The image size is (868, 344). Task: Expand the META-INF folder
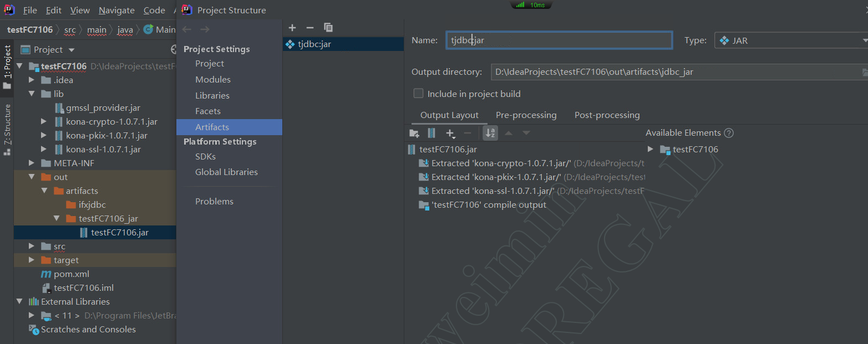coord(32,163)
